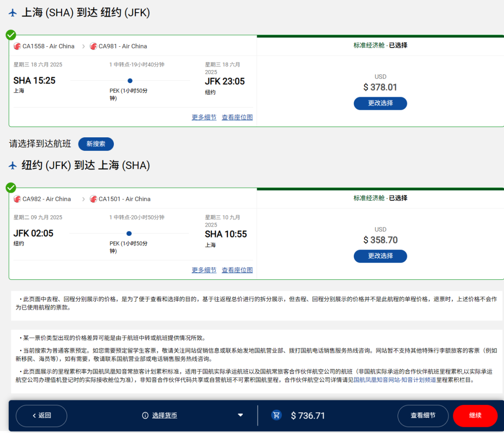
Task: Click the PEK stopover dot on outbound route
Action: 130,81
